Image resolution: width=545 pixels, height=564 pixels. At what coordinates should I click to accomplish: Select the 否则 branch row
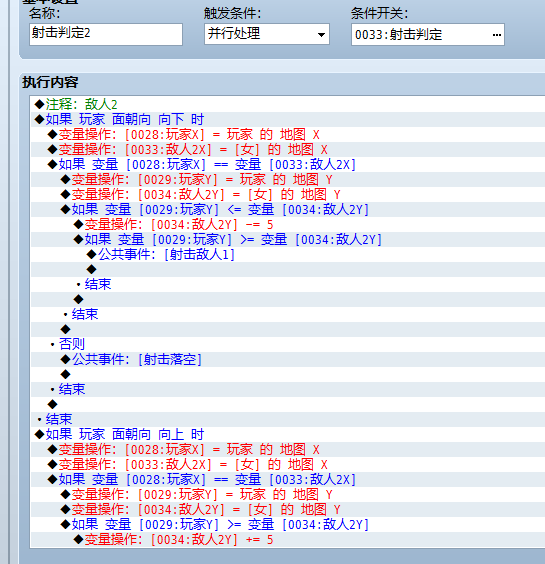tap(288, 344)
